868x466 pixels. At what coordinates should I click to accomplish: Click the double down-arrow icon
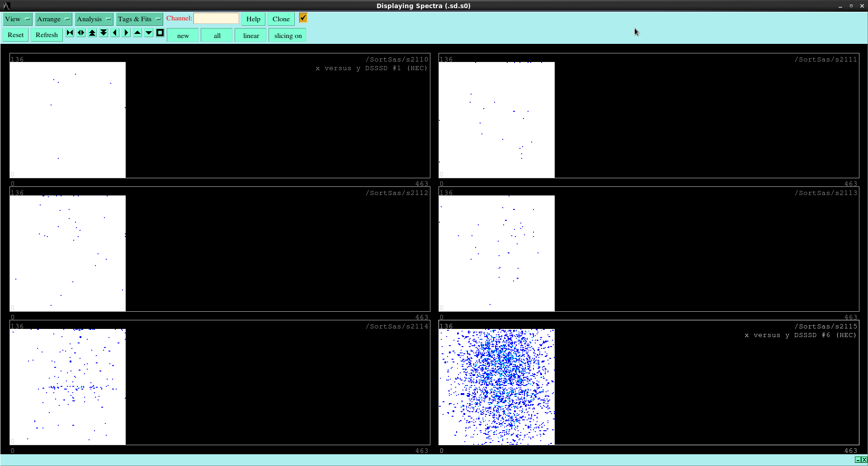tap(104, 33)
